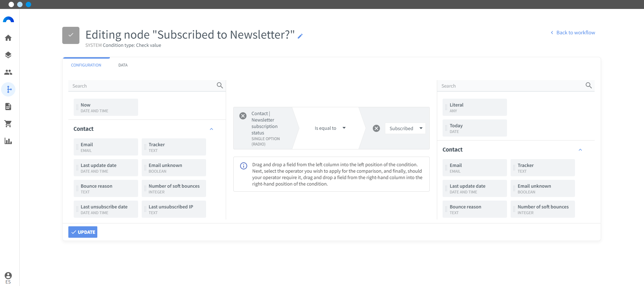Image resolution: width=644 pixels, height=286 pixels.
Task: Open the document icon in sidebar
Action: click(8, 107)
